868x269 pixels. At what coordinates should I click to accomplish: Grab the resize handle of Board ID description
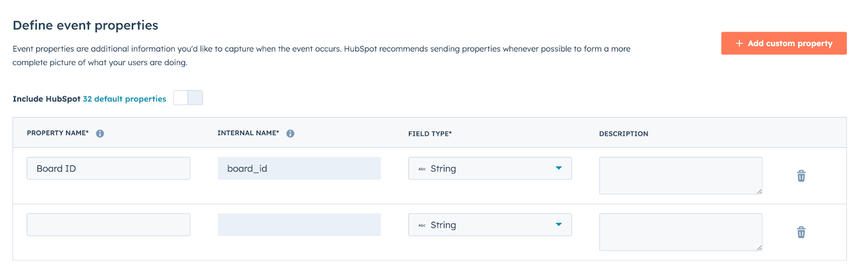pyautogui.click(x=759, y=191)
